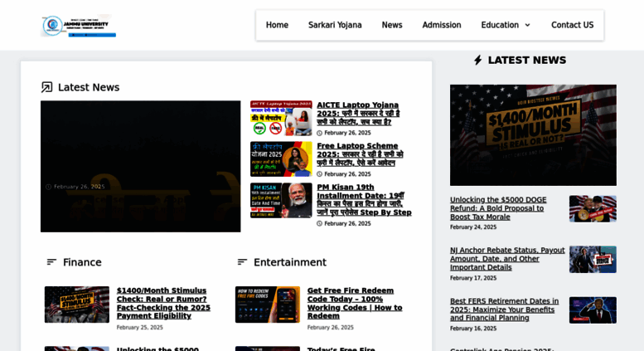Open PM Kisan 19th Installment thumbnail
644x351 pixels.
281,201
